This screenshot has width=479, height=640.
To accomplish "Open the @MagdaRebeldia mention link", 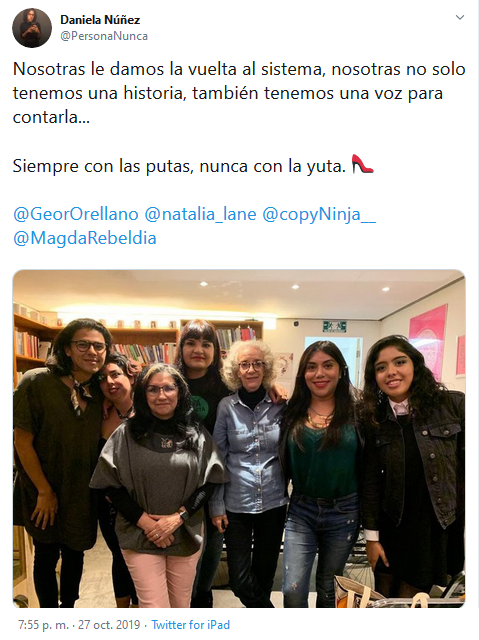I will [85, 238].
